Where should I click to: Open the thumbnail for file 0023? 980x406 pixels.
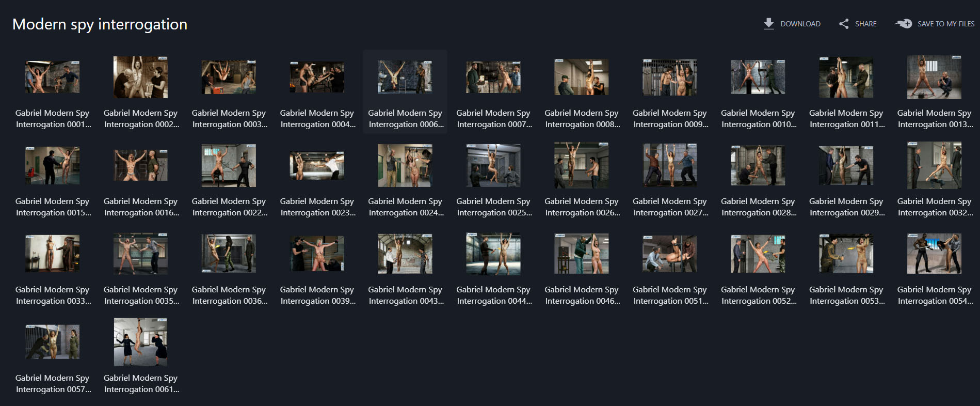pyautogui.click(x=317, y=165)
